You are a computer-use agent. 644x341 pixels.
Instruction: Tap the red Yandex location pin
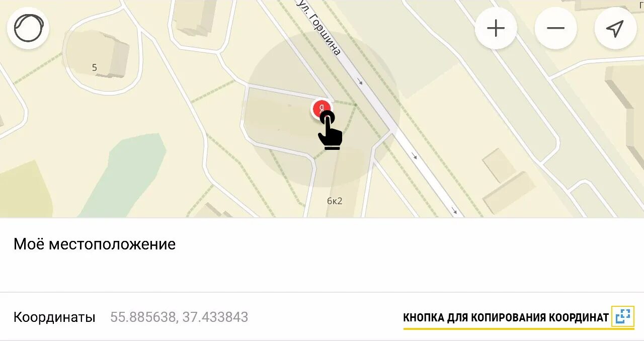pyautogui.click(x=321, y=108)
